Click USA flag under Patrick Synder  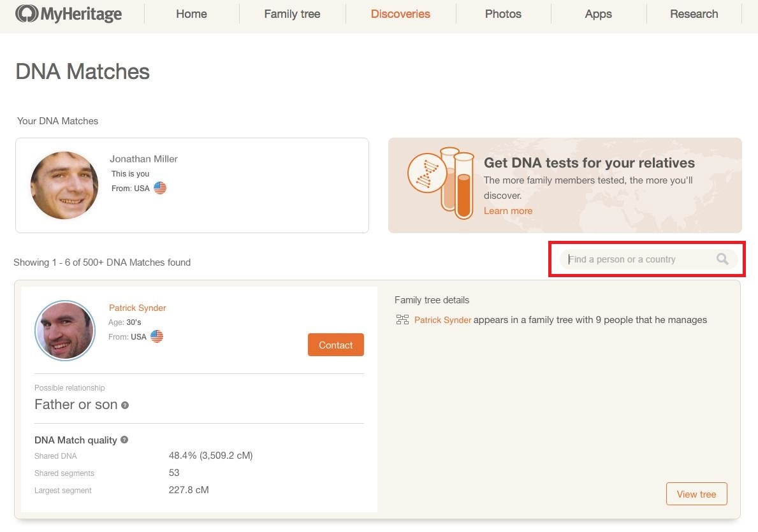[157, 336]
